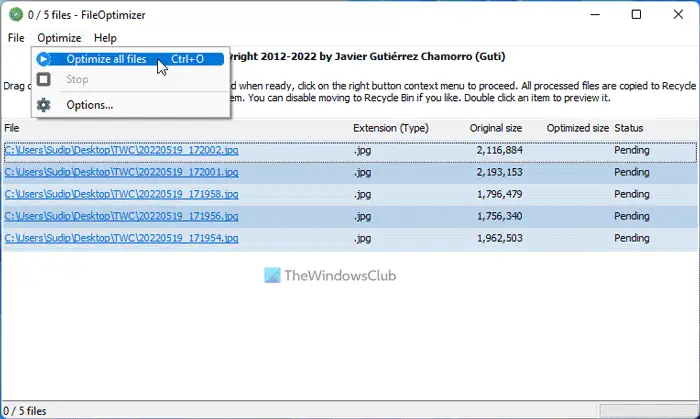Click Pending status of 20220519_171956.jpg row

click(632, 216)
